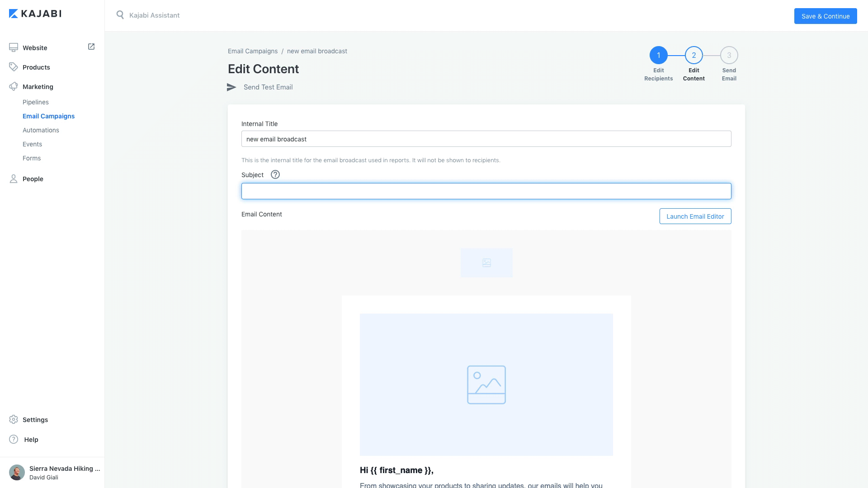The height and width of the screenshot is (488, 868).
Task: Open Help in sidebar
Action: click(x=31, y=439)
